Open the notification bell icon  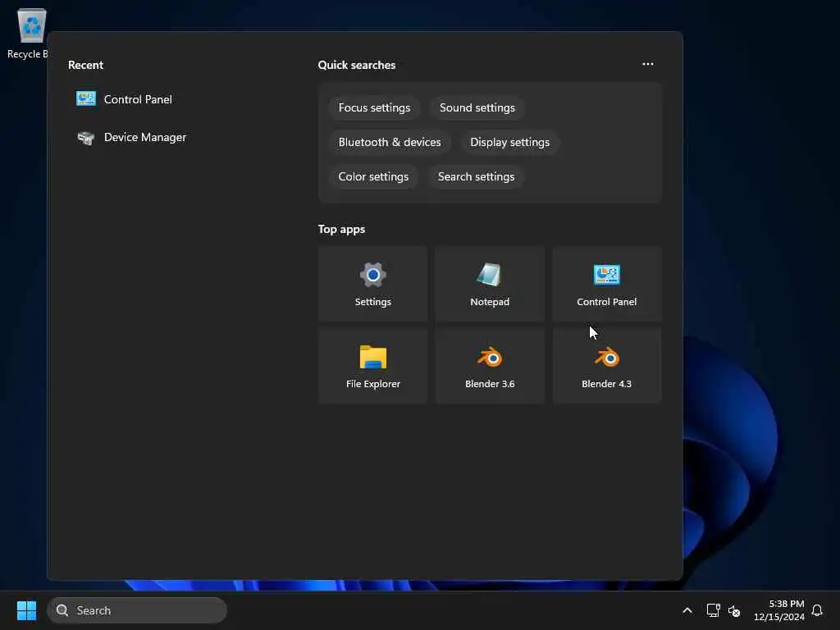[817, 610]
